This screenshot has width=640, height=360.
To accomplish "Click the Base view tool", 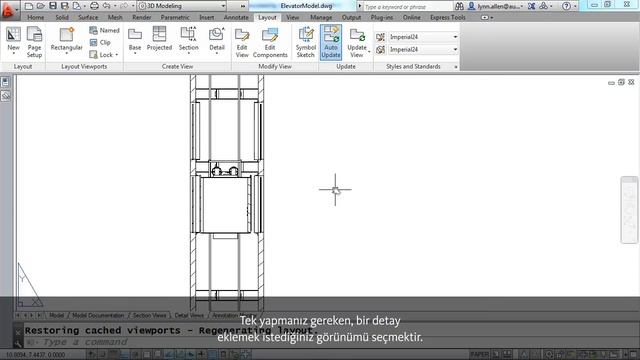I will pyautogui.click(x=135, y=40).
